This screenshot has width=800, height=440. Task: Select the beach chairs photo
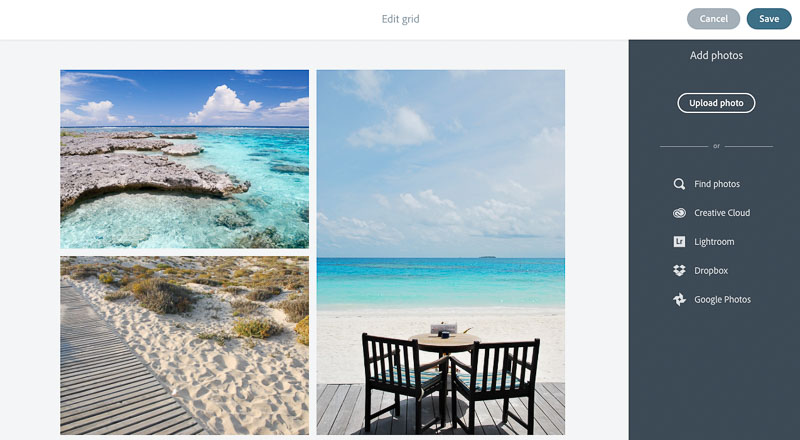click(x=440, y=252)
